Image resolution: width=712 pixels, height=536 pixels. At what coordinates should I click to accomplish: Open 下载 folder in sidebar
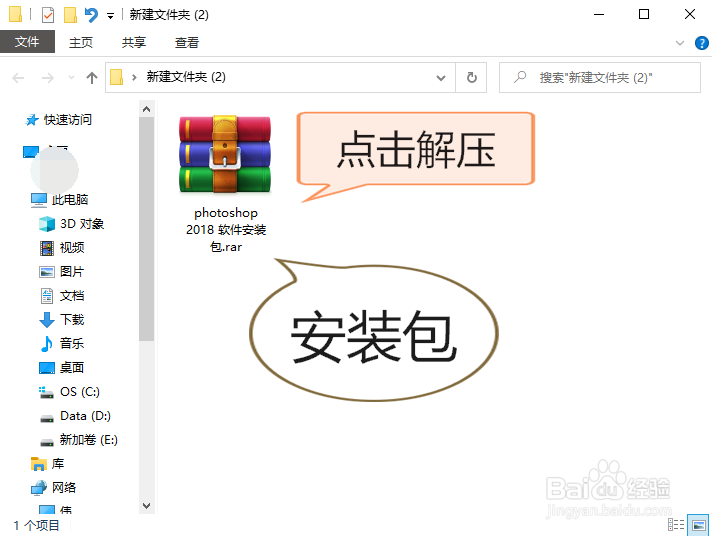(x=72, y=320)
